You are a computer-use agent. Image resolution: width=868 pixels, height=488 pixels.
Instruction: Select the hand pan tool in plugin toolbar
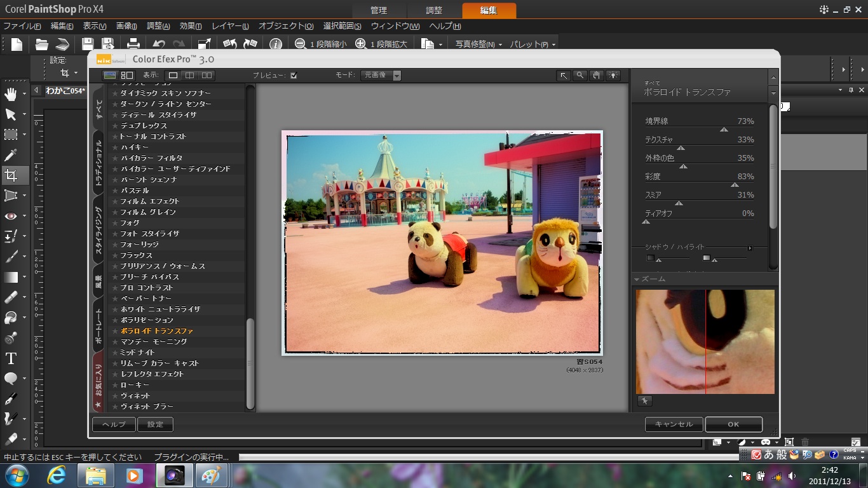[596, 76]
